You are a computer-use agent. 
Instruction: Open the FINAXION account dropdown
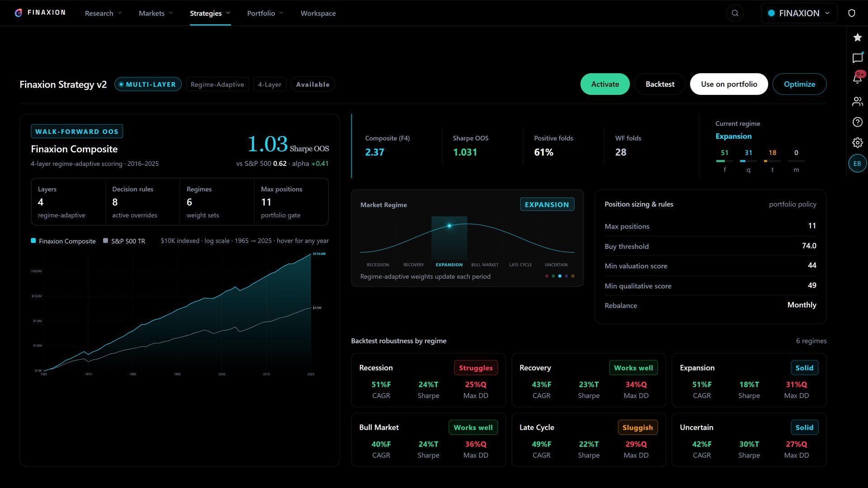[799, 13]
